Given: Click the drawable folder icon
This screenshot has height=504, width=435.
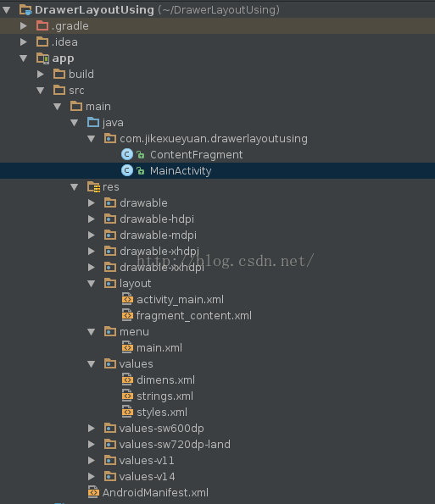Looking at the screenshot, I should 110,202.
